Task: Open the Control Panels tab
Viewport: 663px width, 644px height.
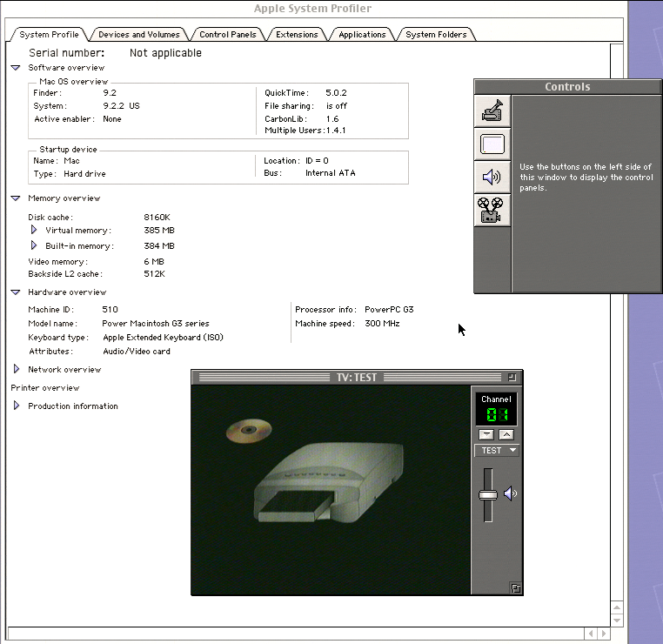Action: (x=227, y=35)
